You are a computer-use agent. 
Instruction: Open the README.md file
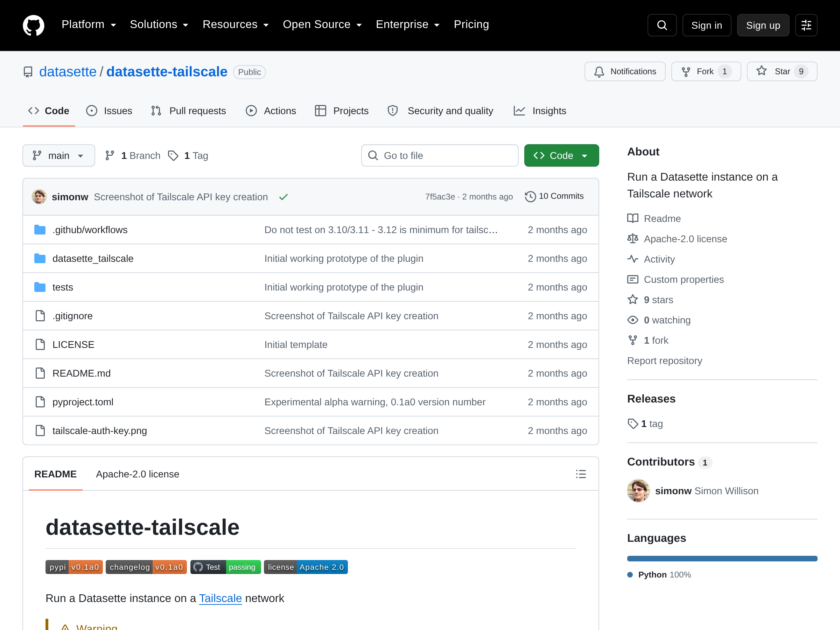(x=82, y=373)
